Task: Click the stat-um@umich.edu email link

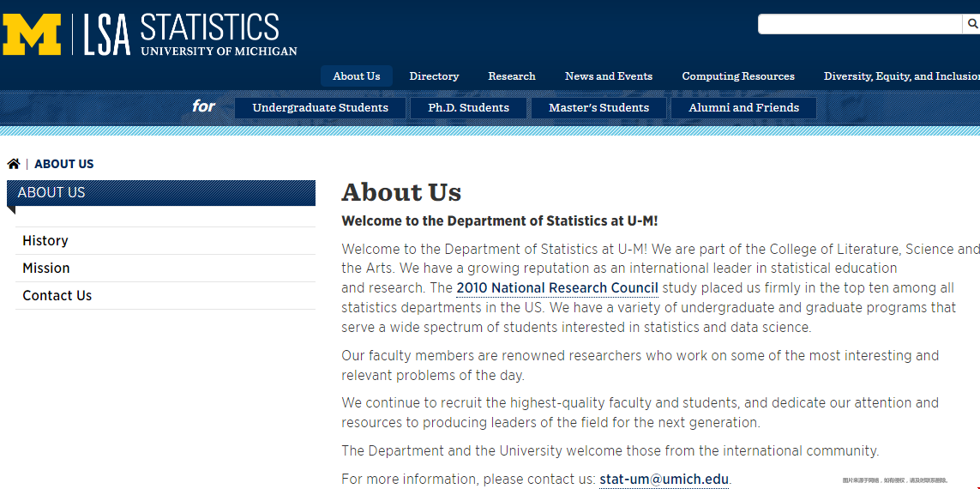Action: coord(664,480)
